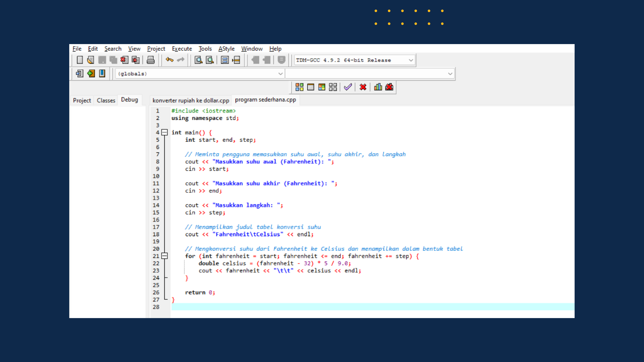Click the Open file icon
644x362 pixels.
(x=91, y=60)
